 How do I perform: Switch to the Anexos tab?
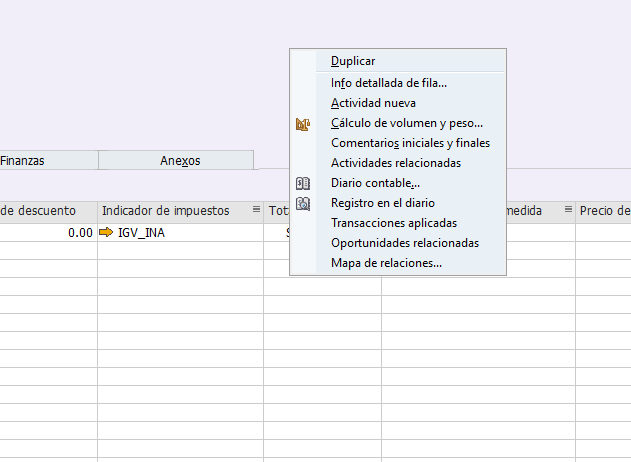(180, 160)
